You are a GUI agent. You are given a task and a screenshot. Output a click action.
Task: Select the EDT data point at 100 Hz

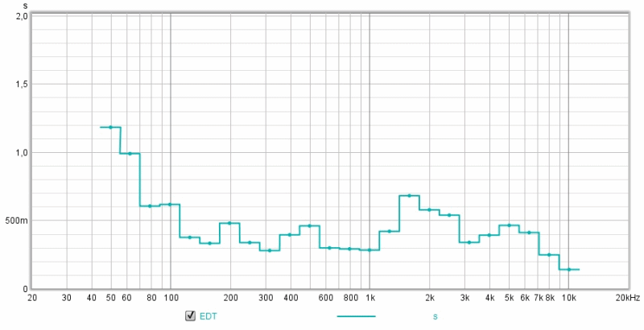(170, 204)
